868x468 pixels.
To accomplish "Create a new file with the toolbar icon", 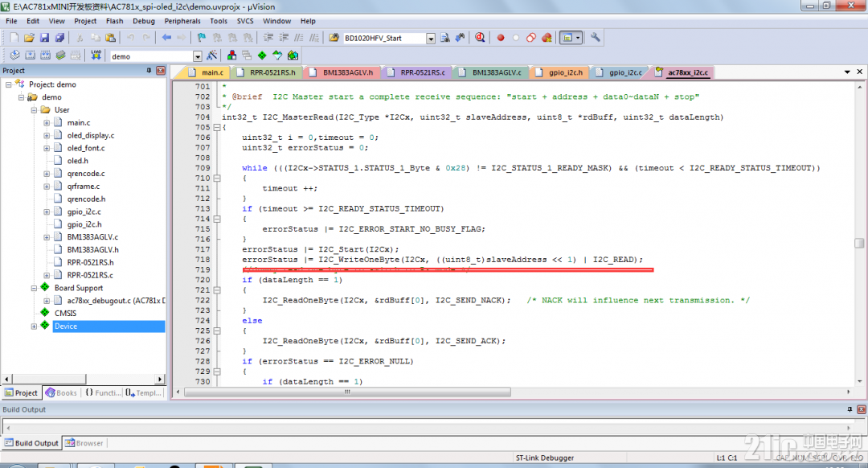I will (x=14, y=38).
